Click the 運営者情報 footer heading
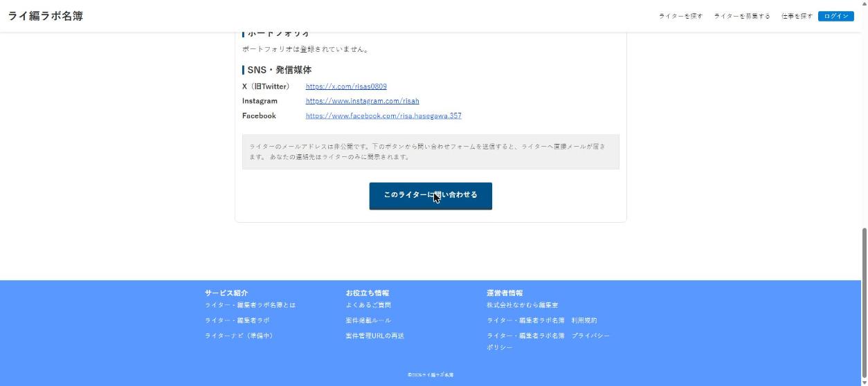This screenshot has height=386, width=868. coord(505,293)
